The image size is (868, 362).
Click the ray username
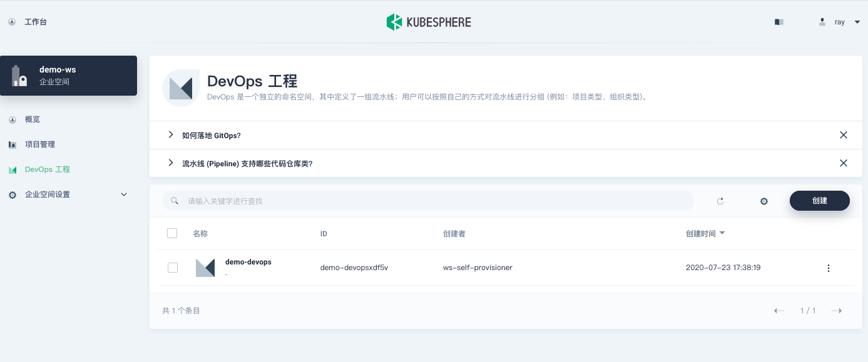point(840,22)
